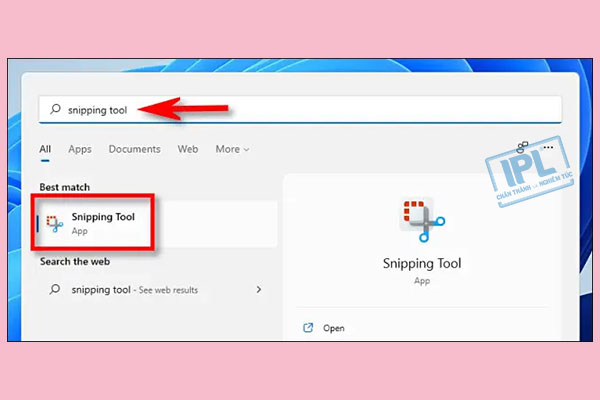This screenshot has height=400, width=600.
Task: Click the small Snipping Tool icon under Best match
Action: pos(53,222)
